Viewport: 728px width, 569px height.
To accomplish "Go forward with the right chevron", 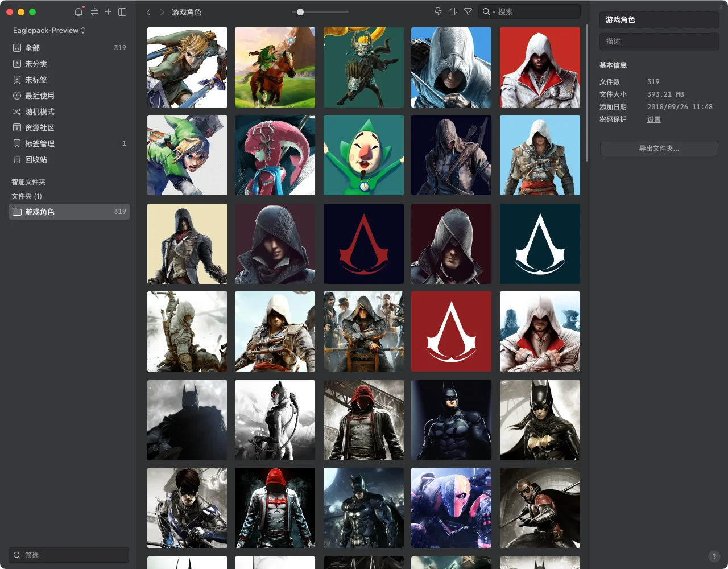I will (x=162, y=12).
